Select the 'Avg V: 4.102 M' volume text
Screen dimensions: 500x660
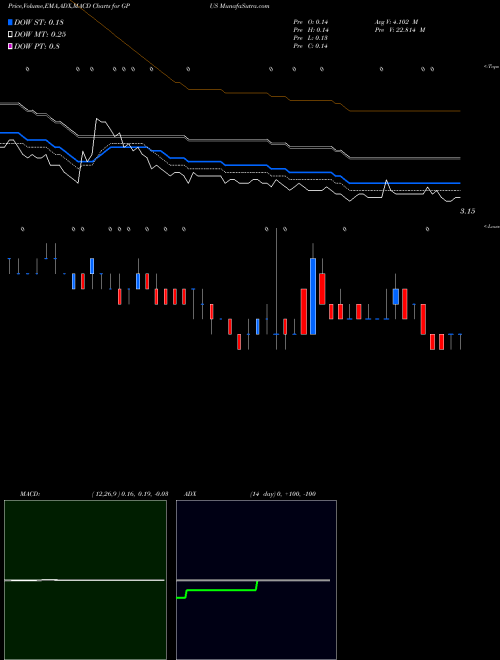(x=396, y=22)
